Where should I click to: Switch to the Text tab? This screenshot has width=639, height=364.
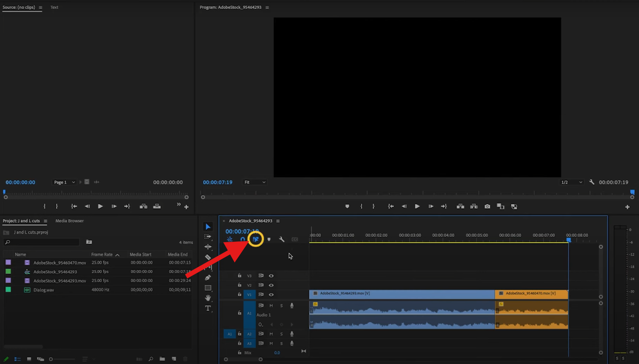click(54, 7)
